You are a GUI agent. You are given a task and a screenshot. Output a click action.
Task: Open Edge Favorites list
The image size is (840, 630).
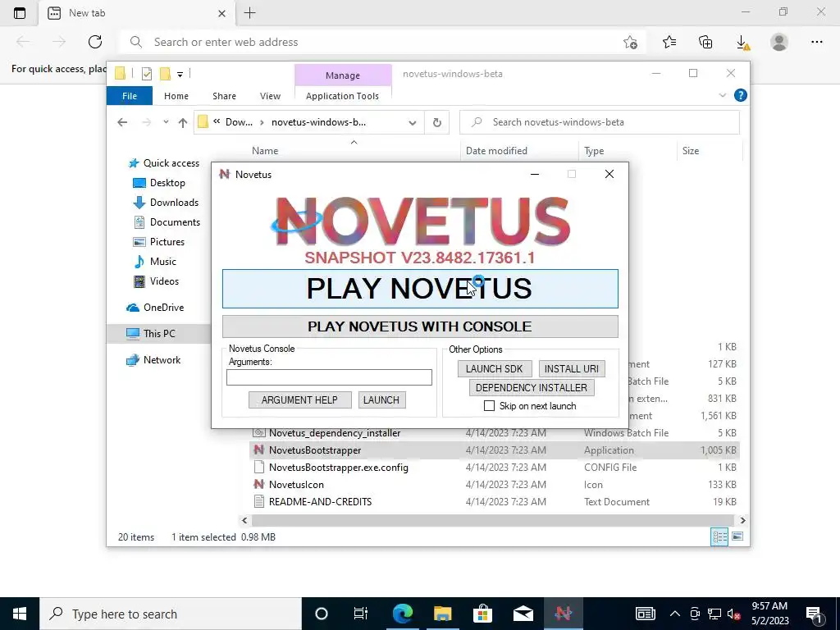coord(669,42)
